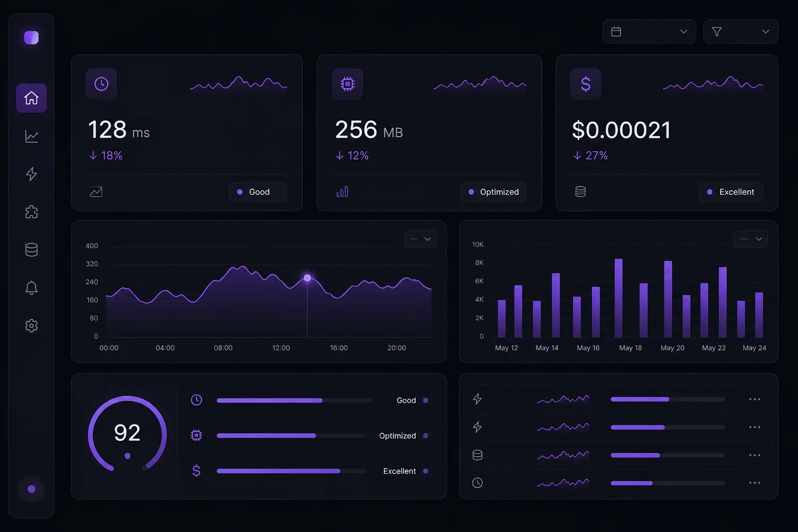
Task: Open more options for first lightning row
Action: pyautogui.click(x=754, y=399)
